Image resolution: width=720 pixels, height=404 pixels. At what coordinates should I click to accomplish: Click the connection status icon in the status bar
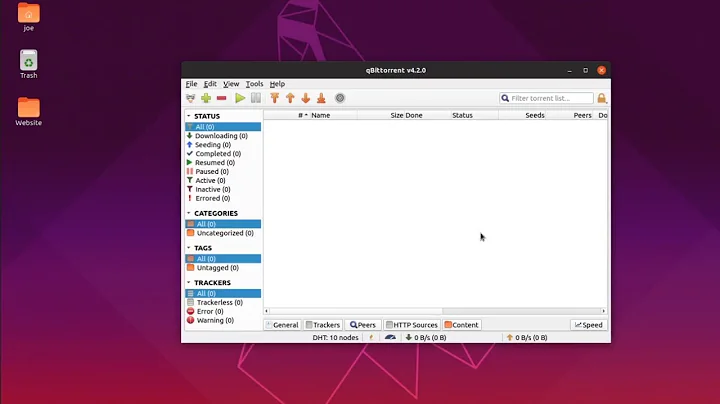[x=371, y=337]
